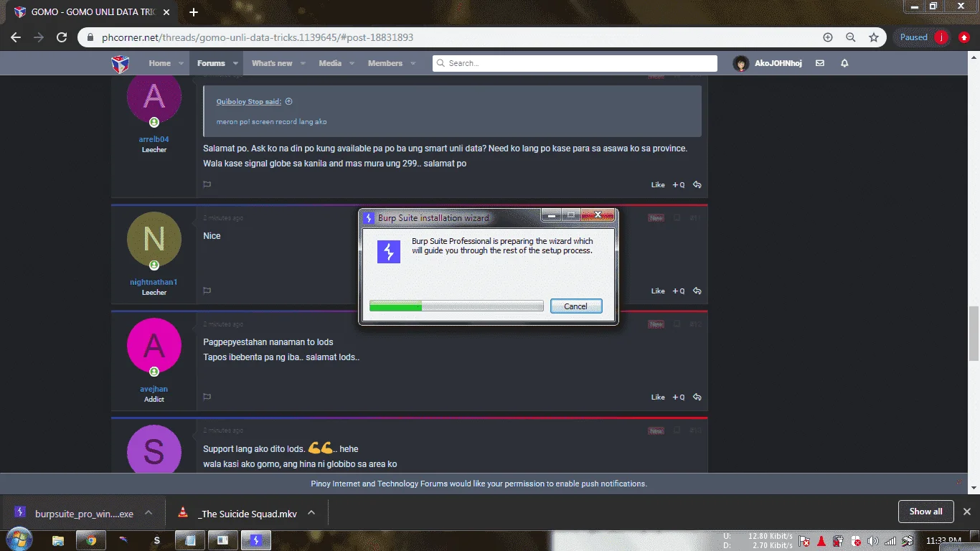Viewport: 980px width, 551px height.
Task: Select the GOMO UNLI DATA TRICKS browser tab
Action: click(91, 12)
